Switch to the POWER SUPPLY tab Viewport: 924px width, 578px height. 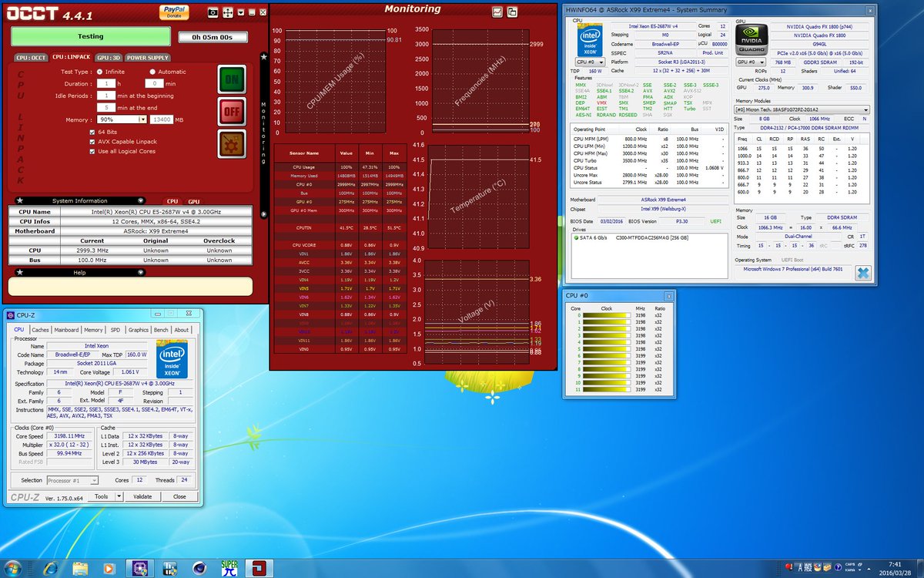coord(148,58)
